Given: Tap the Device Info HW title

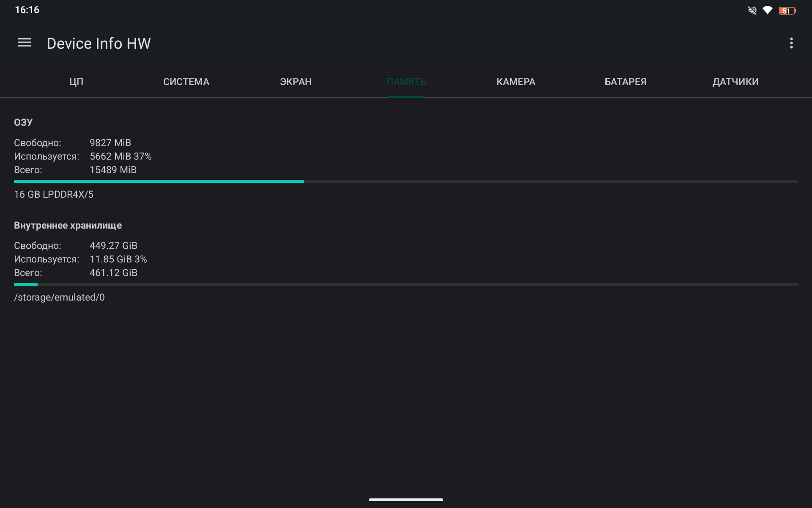Looking at the screenshot, I should click(99, 43).
